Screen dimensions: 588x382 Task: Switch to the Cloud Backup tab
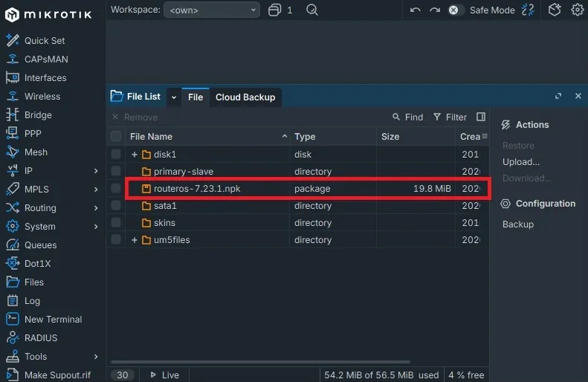[x=245, y=97]
